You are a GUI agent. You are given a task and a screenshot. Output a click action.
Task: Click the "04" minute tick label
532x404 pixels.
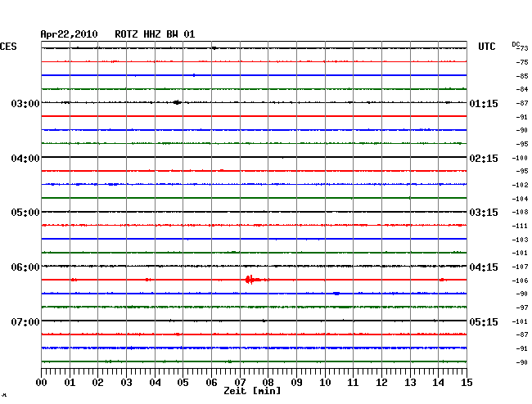155,382
